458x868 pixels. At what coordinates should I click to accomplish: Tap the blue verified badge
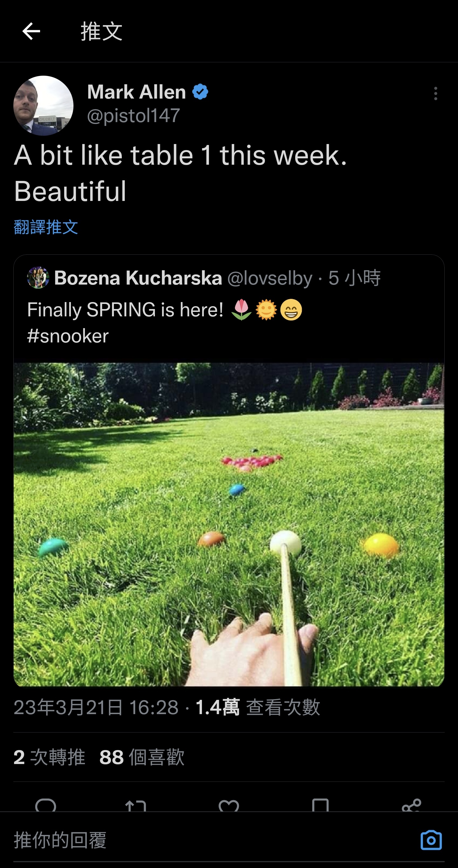tap(200, 92)
